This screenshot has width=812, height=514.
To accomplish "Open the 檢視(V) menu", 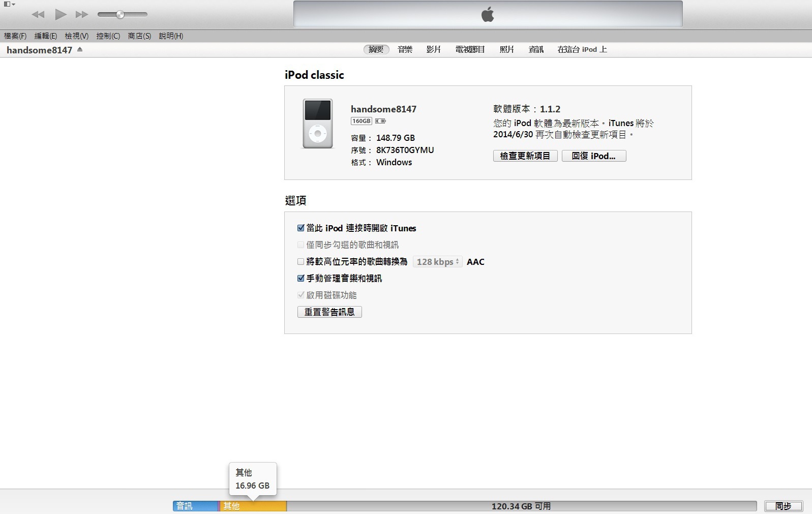I will point(77,36).
